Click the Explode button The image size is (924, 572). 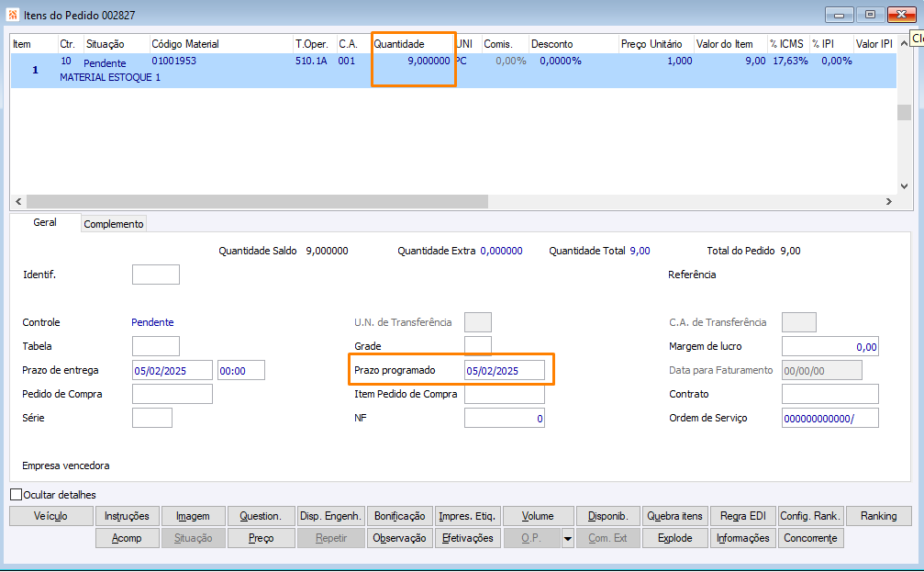tap(674, 538)
